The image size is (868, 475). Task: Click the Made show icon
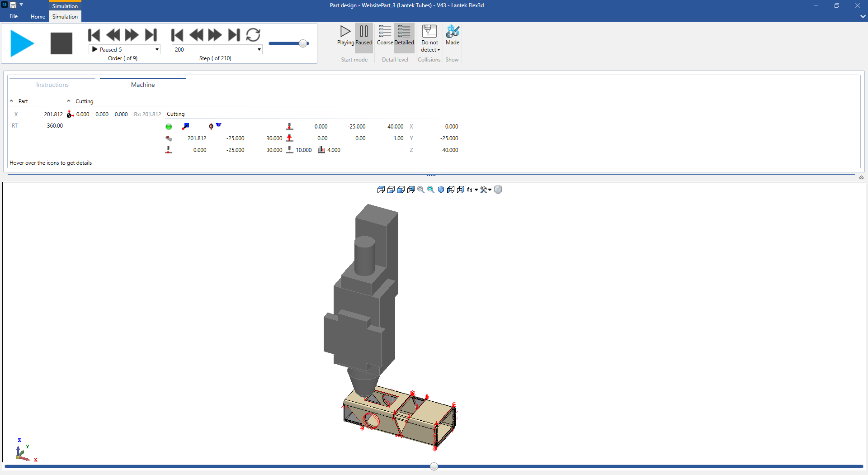tap(452, 36)
